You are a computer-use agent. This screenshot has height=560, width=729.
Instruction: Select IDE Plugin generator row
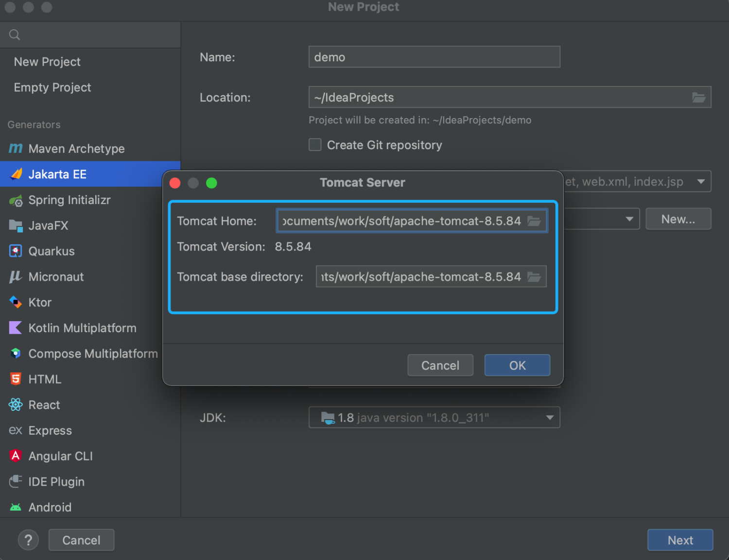[90, 482]
